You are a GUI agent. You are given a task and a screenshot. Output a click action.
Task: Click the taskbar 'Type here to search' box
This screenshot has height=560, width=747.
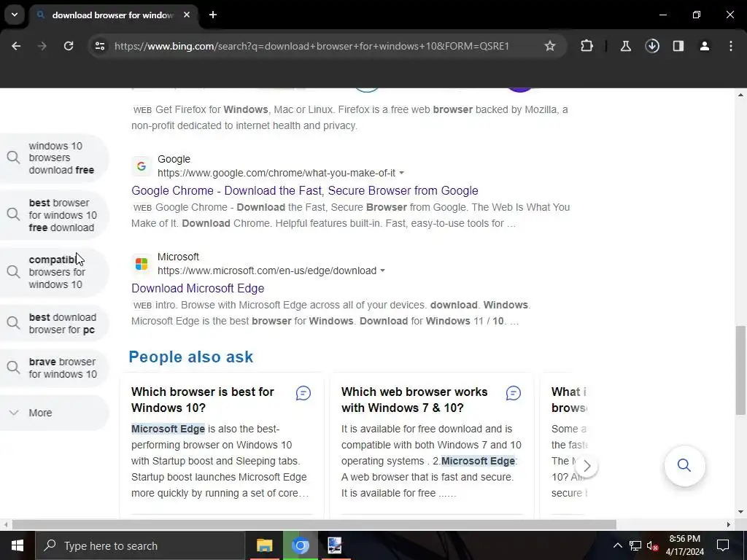click(x=140, y=545)
